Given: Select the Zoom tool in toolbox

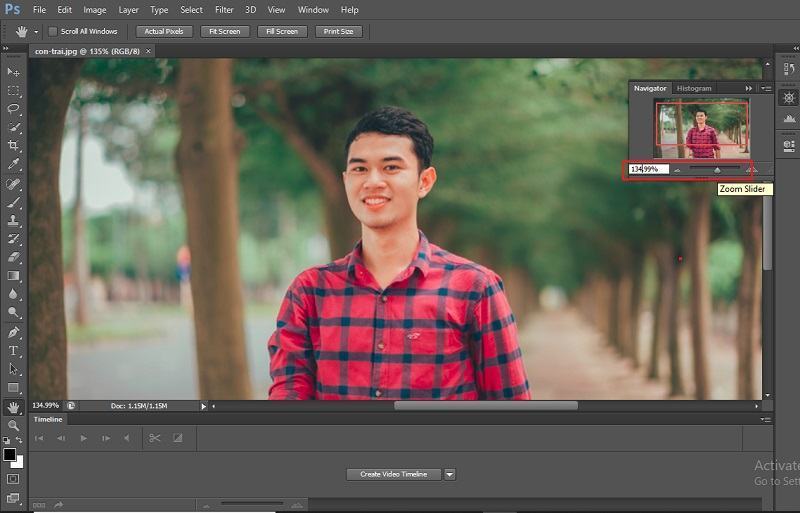Looking at the screenshot, I should [13, 425].
